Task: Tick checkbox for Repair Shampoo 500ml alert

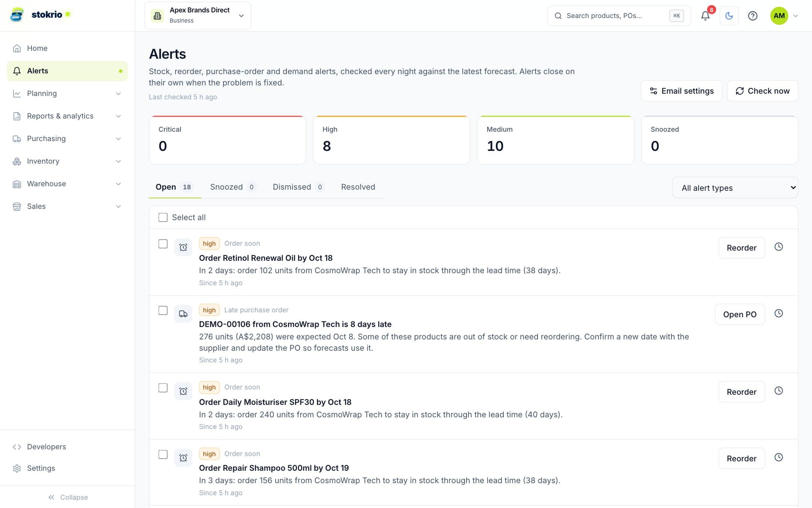Action: tap(163, 454)
